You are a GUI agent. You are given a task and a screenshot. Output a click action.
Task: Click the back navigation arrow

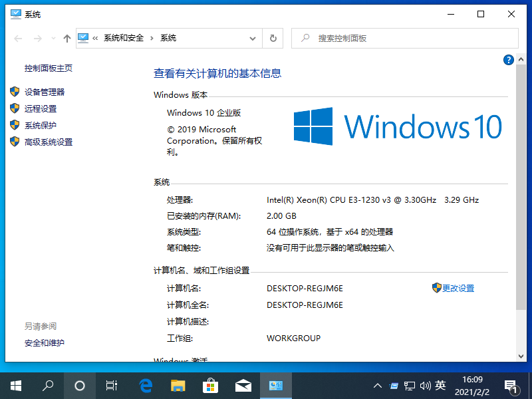point(19,39)
